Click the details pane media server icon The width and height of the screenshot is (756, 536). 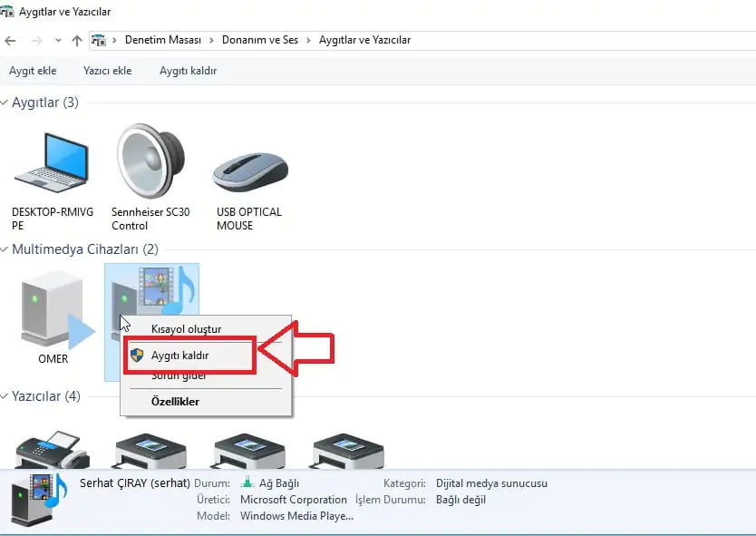pos(38,500)
